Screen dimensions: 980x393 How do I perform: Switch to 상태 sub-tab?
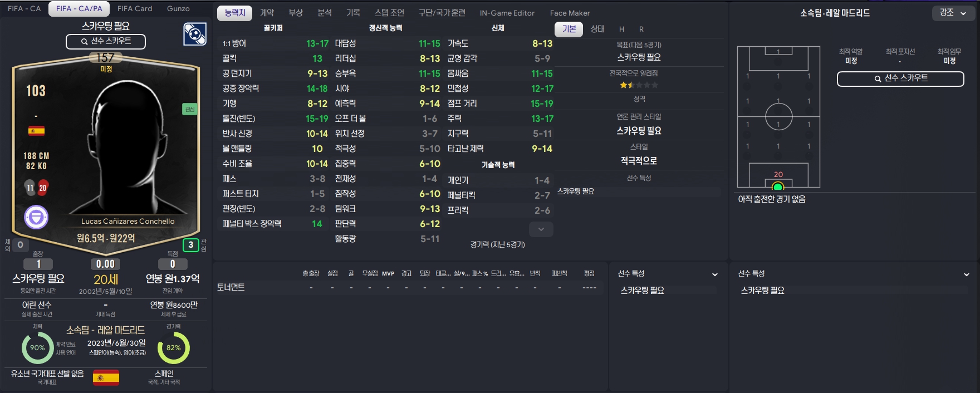pos(597,29)
